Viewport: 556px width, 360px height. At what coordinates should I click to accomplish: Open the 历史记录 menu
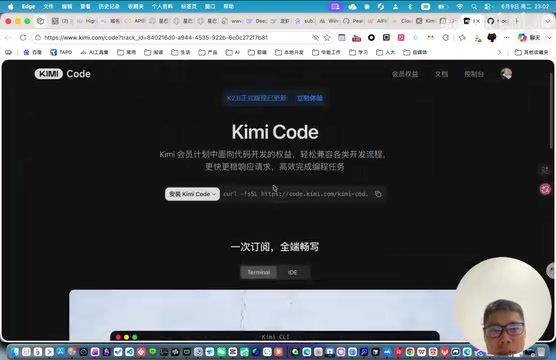(x=109, y=6)
